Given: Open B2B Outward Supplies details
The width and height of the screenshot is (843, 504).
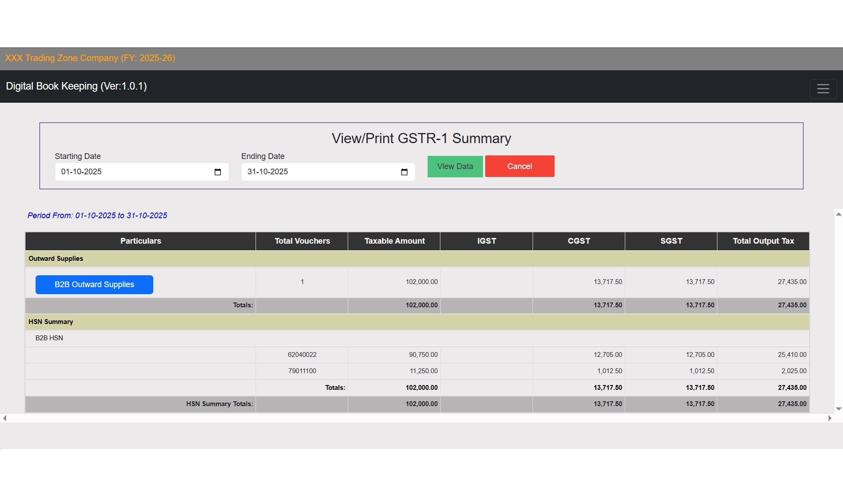Looking at the screenshot, I should click(94, 284).
